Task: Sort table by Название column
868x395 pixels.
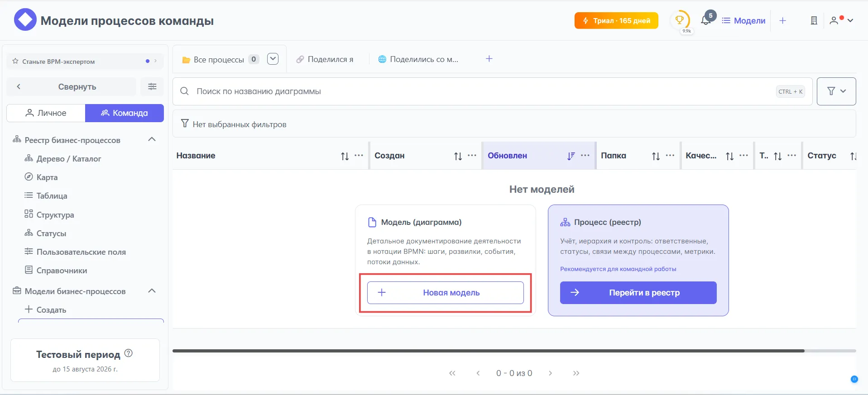Action: [x=345, y=156]
